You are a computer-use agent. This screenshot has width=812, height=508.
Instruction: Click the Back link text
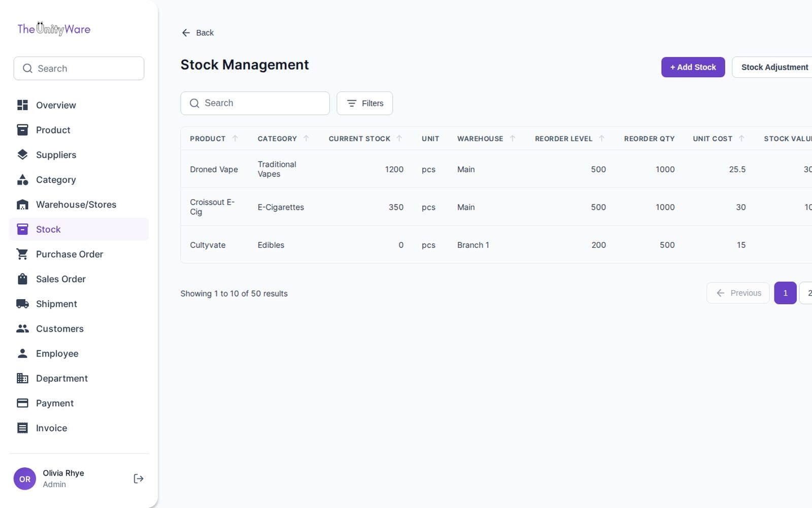pos(205,33)
